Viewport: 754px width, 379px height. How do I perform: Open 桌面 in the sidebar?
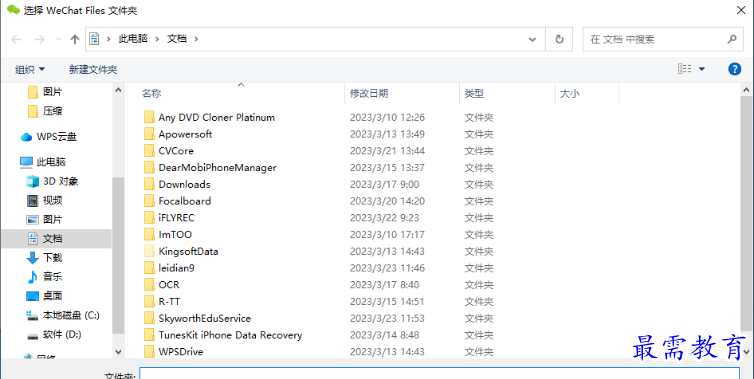point(44,295)
